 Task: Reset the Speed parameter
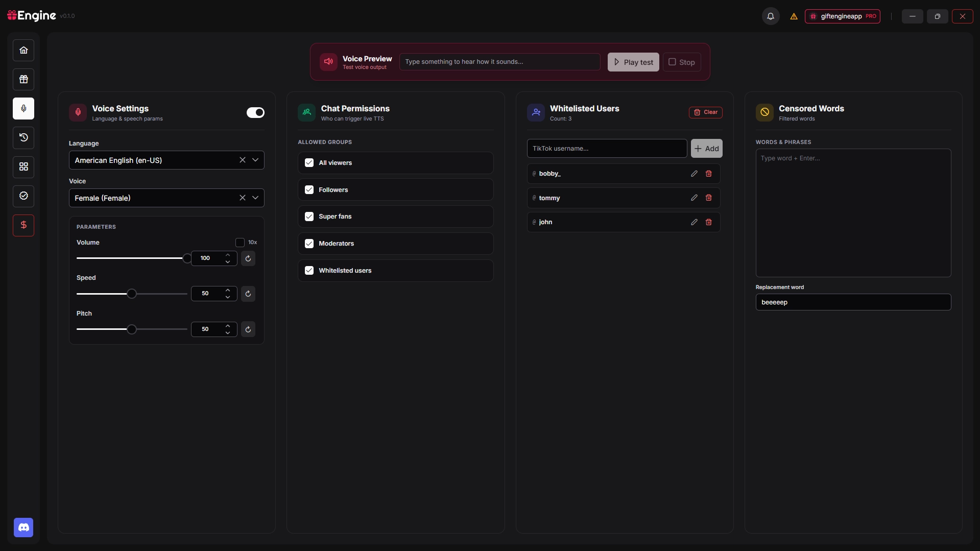click(248, 294)
